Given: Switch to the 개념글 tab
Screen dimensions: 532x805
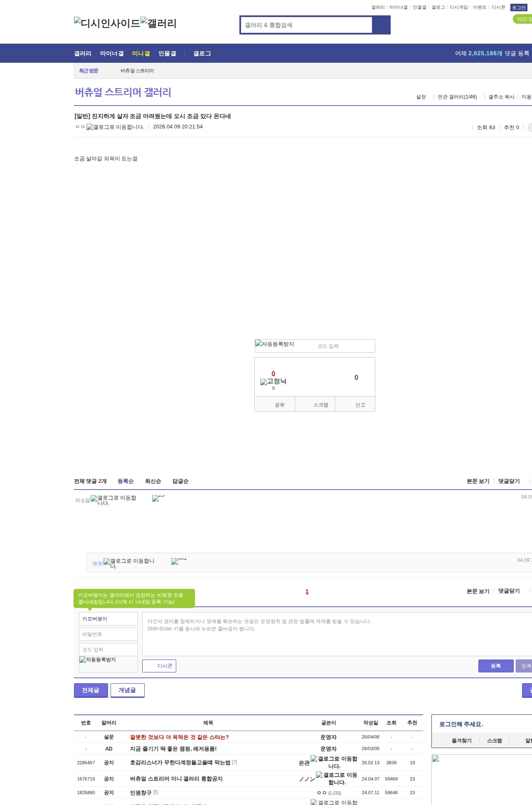Looking at the screenshot, I should 127,690.
